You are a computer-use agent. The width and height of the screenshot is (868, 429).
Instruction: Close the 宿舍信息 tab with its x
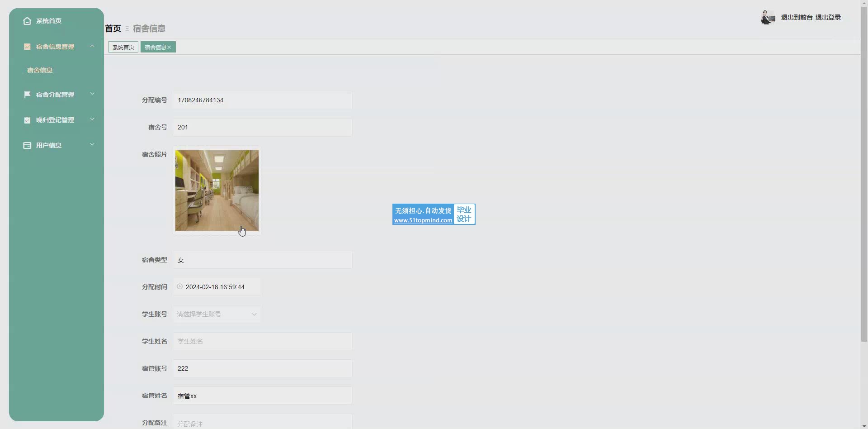pos(169,48)
